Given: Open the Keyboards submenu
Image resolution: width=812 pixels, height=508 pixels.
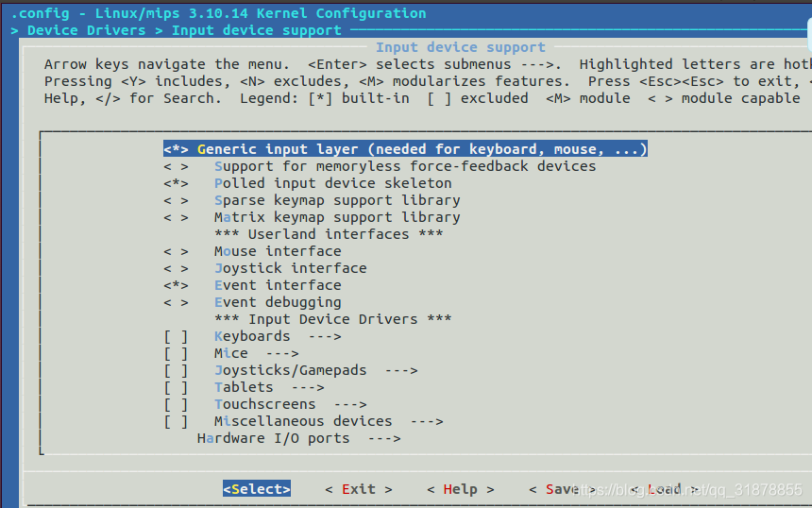Looking at the screenshot, I should point(252,336).
